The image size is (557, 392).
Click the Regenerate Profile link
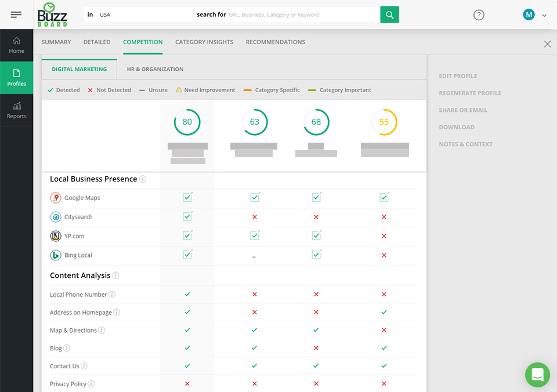pyautogui.click(x=470, y=93)
